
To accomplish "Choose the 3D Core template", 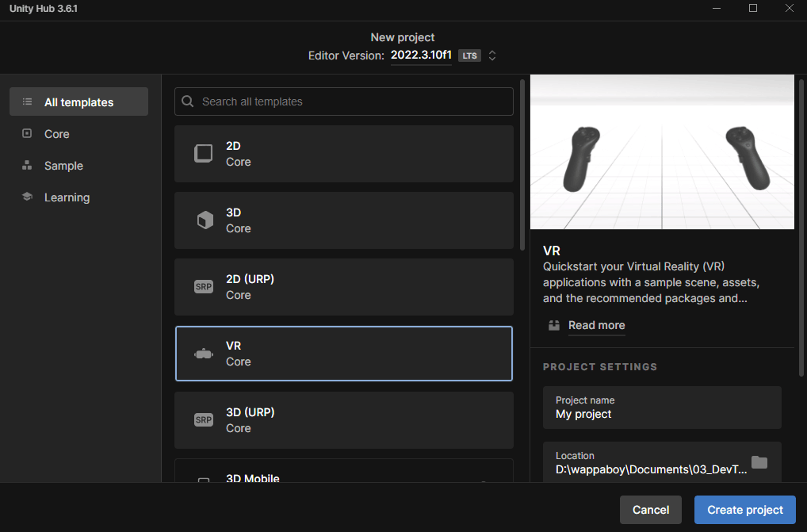I will tap(344, 220).
